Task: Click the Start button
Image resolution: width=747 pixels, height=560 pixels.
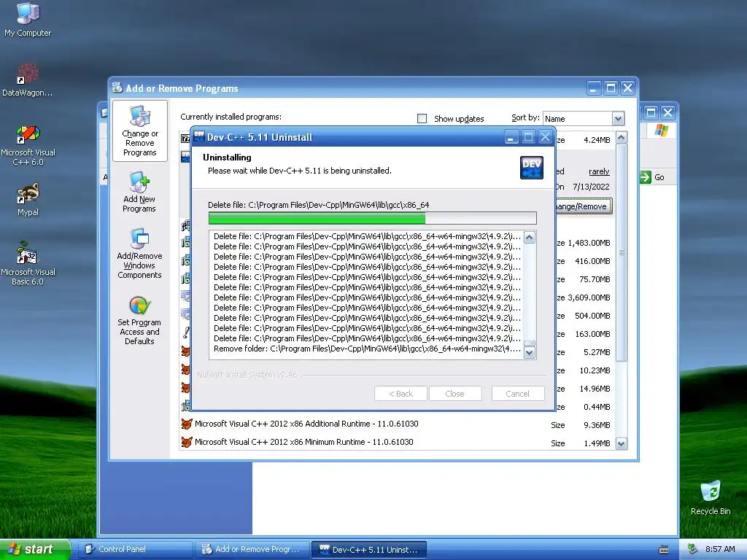Action: coord(34,549)
